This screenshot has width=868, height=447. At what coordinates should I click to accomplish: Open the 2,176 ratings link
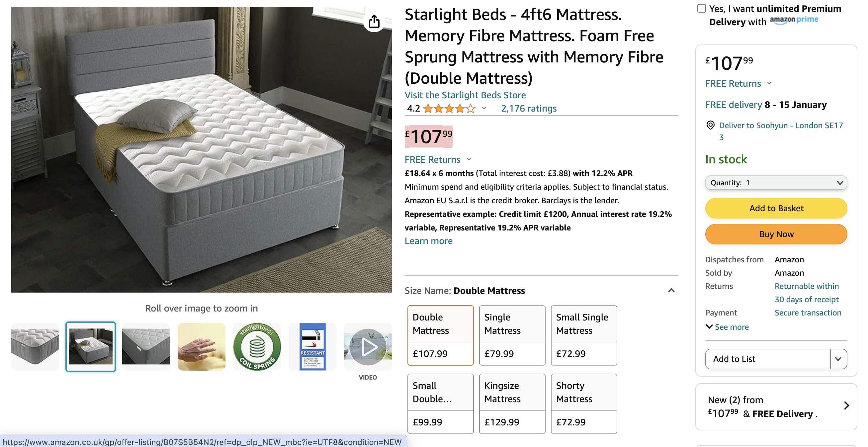(x=528, y=108)
